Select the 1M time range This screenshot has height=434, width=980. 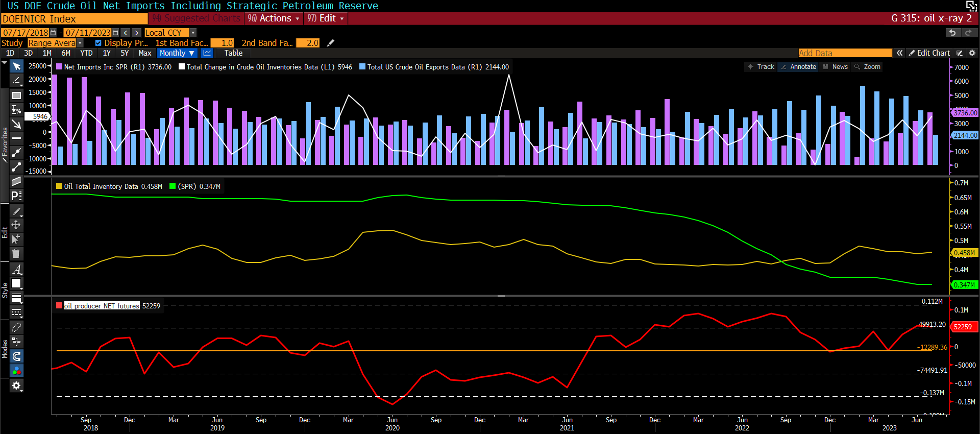pyautogui.click(x=47, y=53)
